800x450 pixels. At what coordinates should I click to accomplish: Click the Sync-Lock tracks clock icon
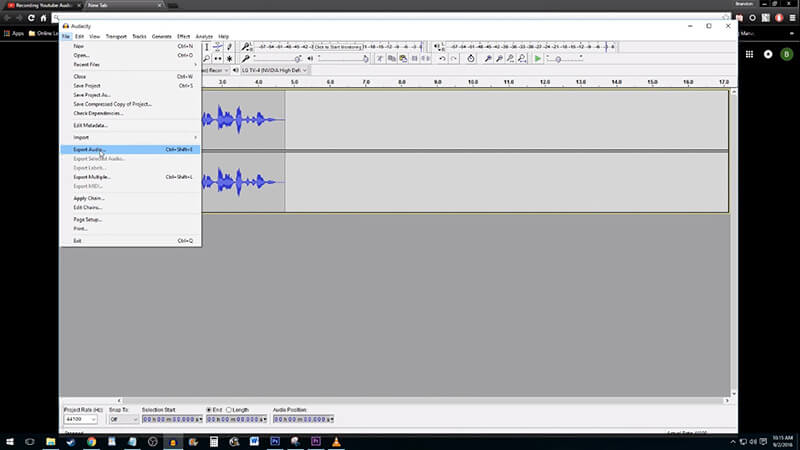tap(470, 59)
